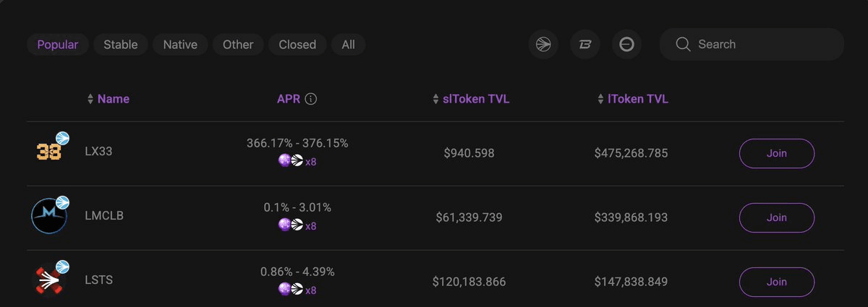Click the B-shaped chain filter icon

585,45
